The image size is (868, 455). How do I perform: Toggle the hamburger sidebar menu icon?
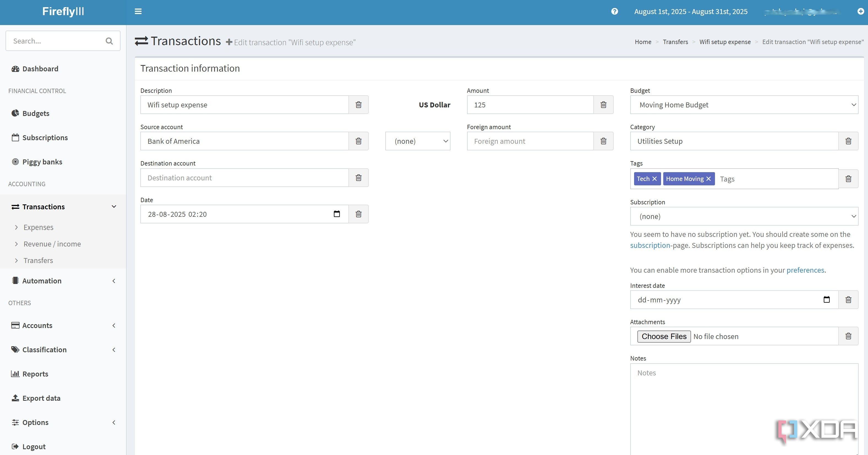tap(138, 12)
